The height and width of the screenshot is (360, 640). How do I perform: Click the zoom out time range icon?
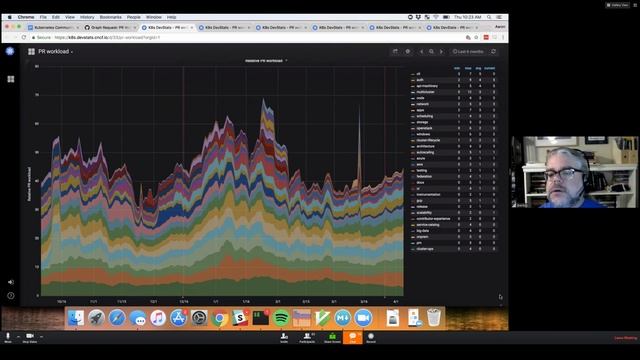point(431,51)
